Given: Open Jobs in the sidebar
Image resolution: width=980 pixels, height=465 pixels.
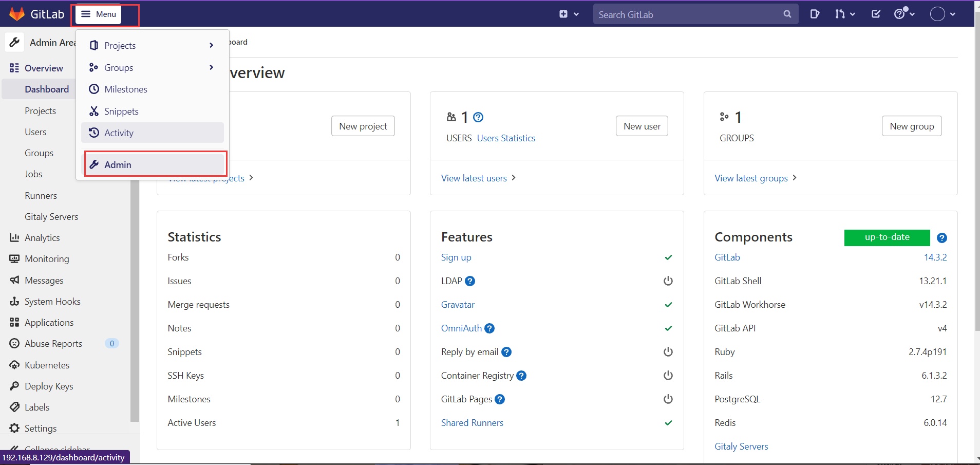Looking at the screenshot, I should coord(33,174).
